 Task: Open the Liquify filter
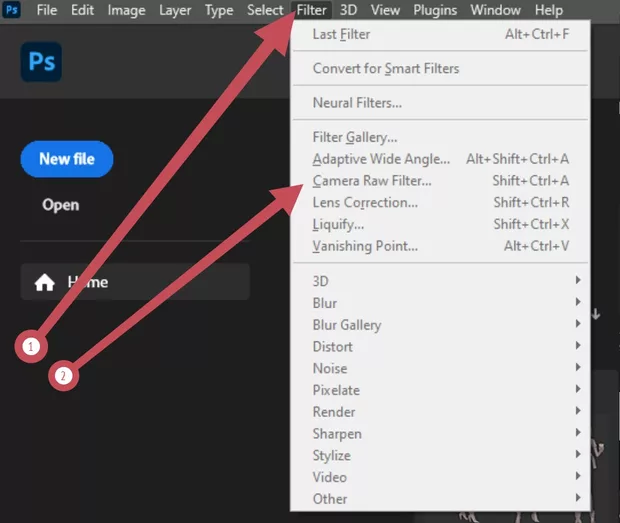440,224
